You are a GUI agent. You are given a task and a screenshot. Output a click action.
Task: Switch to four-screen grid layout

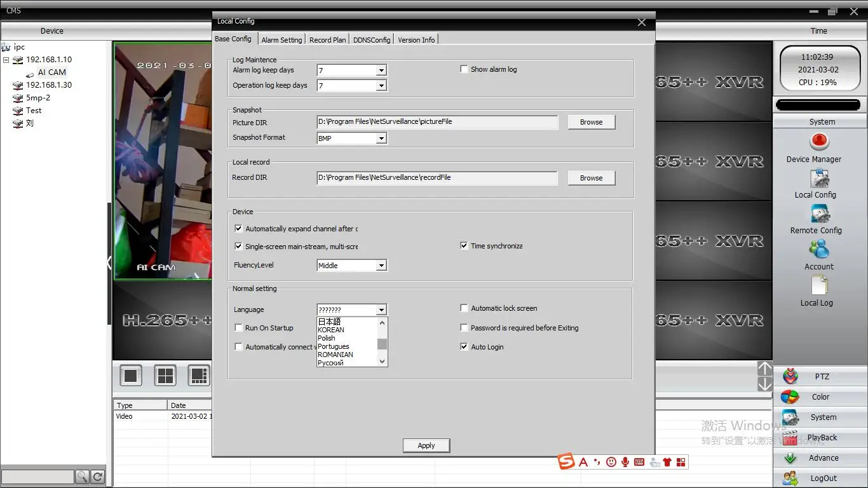click(x=165, y=376)
